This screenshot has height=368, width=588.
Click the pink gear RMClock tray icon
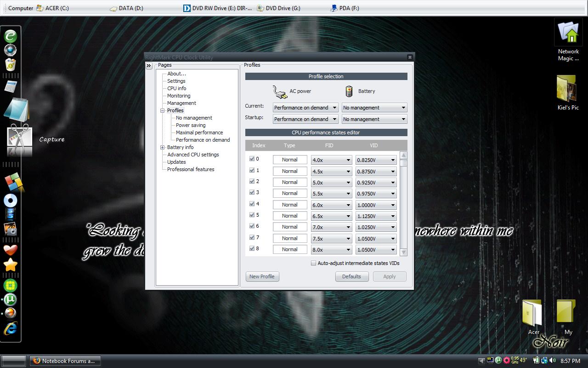(x=506, y=361)
